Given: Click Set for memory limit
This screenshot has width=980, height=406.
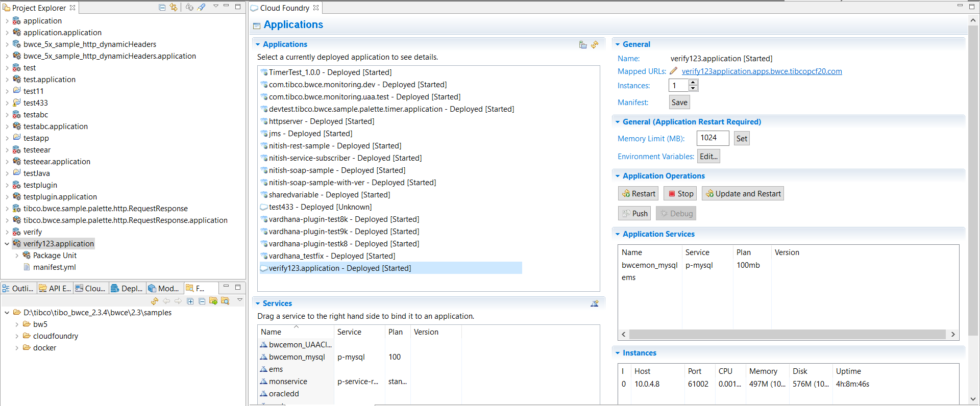Looking at the screenshot, I should click(x=742, y=138).
